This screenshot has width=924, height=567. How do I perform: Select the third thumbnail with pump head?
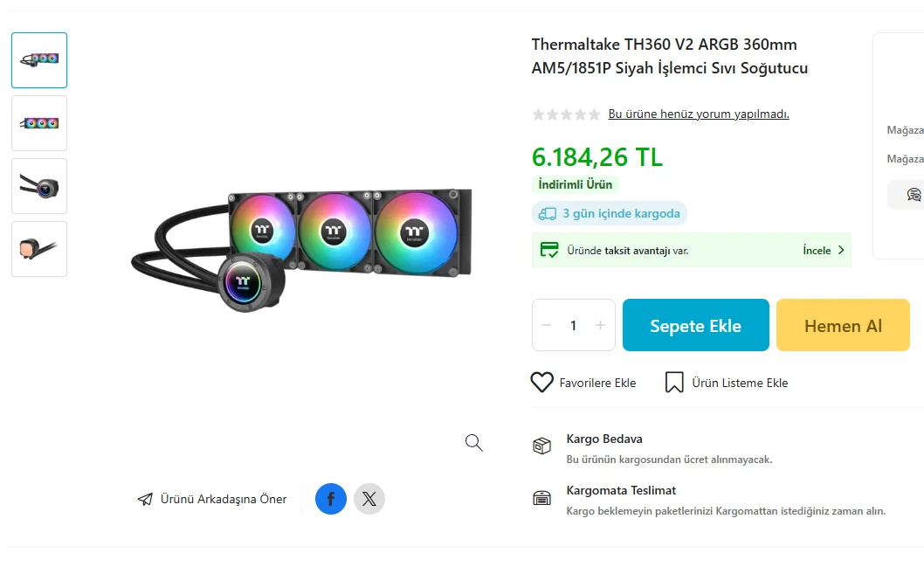pyautogui.click(x=39, y=186)
